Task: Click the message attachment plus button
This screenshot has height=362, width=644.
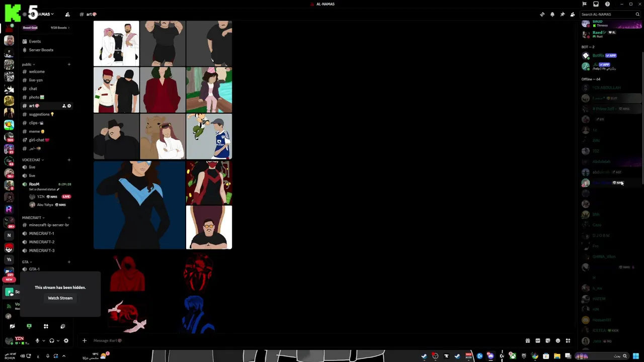Action: point(85,340)
